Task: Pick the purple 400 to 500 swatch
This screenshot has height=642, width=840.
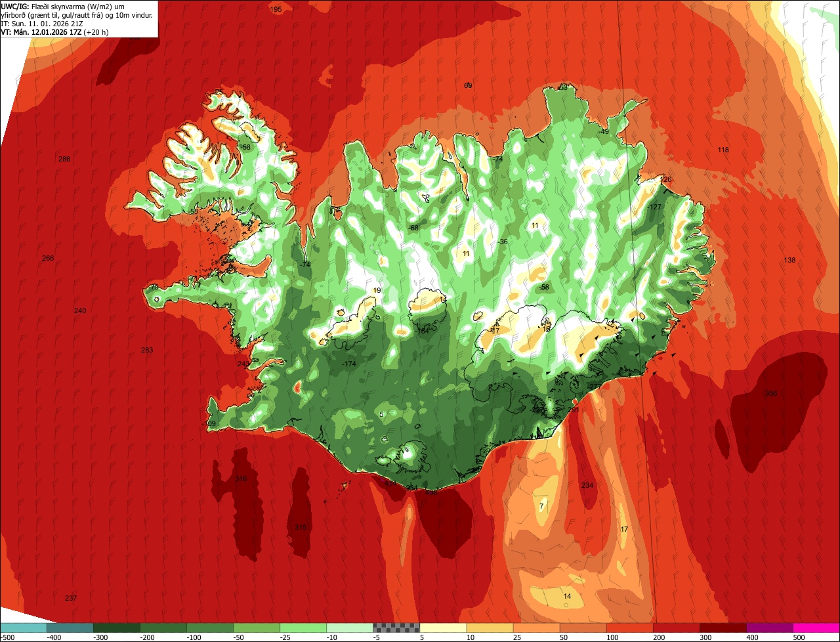Action: [x=768, y=628]
